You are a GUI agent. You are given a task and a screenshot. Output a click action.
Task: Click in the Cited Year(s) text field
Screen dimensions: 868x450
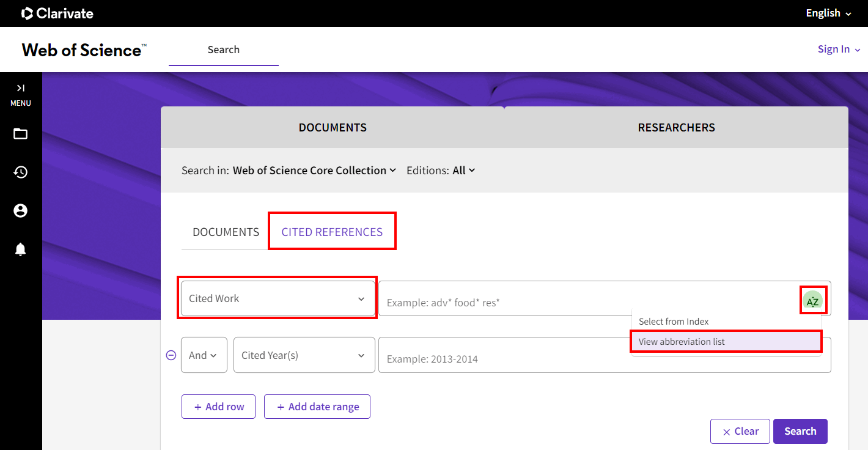click(605, 355)
